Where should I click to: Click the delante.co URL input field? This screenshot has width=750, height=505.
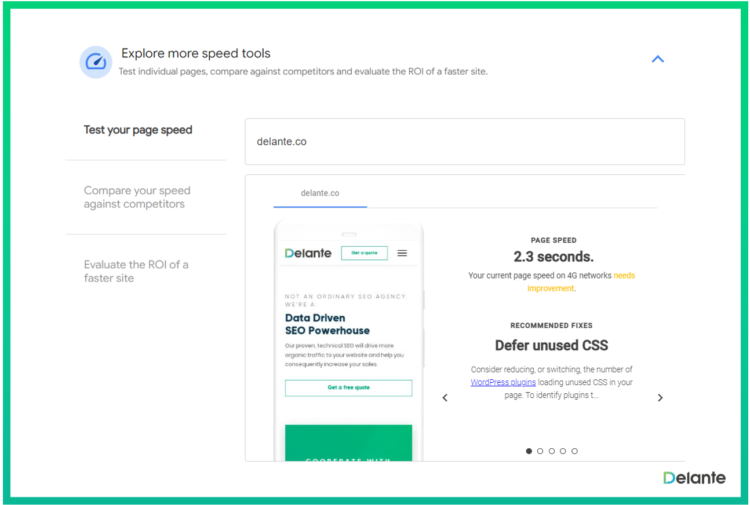coord(464,142)
